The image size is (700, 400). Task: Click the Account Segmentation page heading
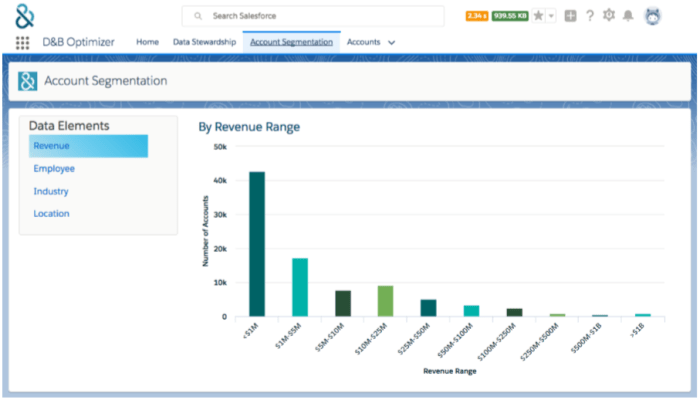(x=106, y=81)
